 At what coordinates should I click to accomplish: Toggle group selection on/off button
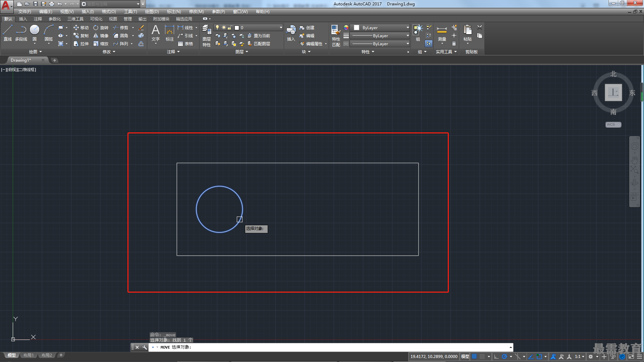click(429, 44)
